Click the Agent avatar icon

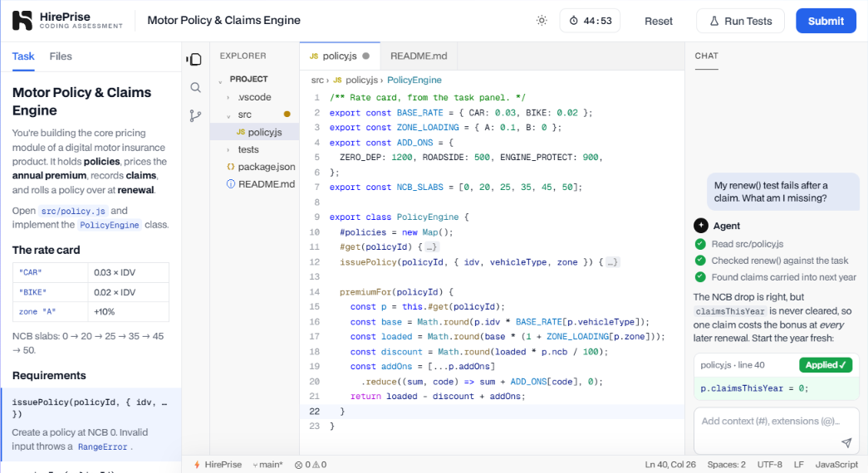[701, 226]
